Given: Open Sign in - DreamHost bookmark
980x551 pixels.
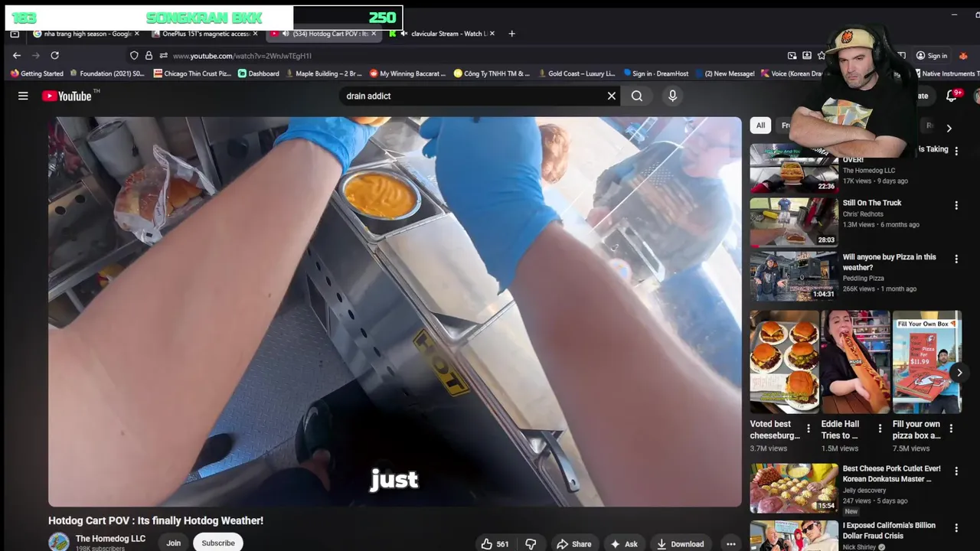Looking at the screenshot, I should point(658,73).
